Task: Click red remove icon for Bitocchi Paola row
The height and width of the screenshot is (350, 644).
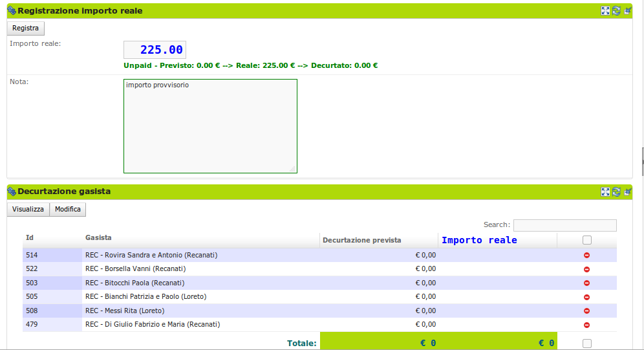Action: click(586, 283)
